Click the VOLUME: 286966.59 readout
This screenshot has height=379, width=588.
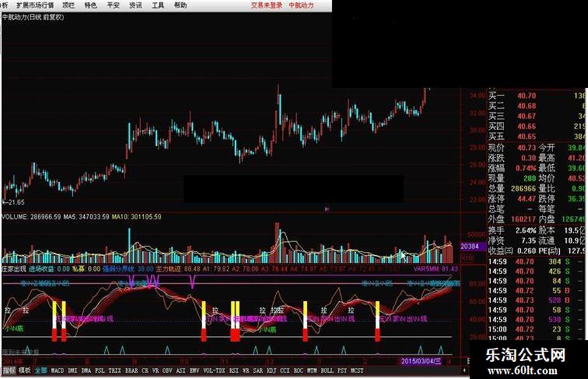pos(32,217)
